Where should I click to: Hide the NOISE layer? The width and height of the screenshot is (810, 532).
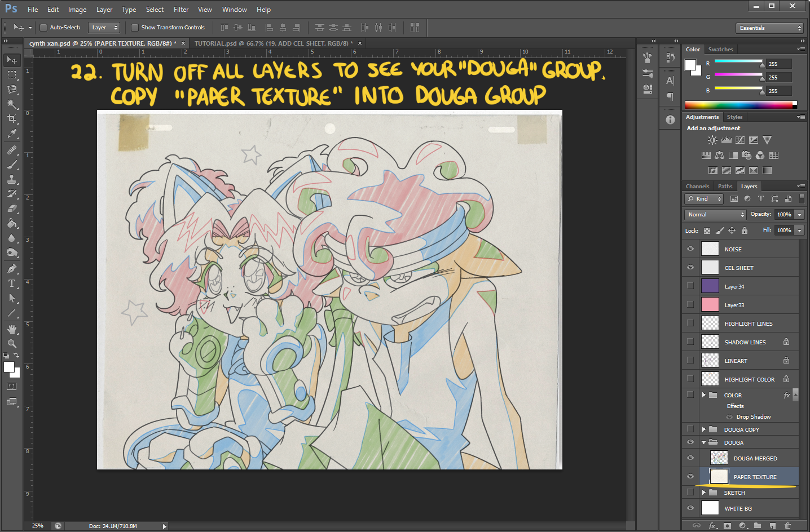[x=690, y=249]
